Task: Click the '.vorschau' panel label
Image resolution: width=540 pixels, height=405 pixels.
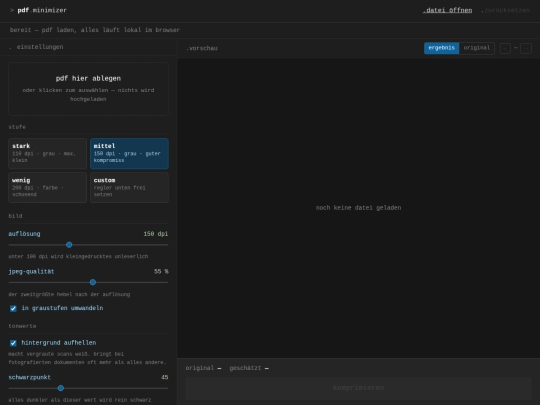Action: (x=202, y=49)
